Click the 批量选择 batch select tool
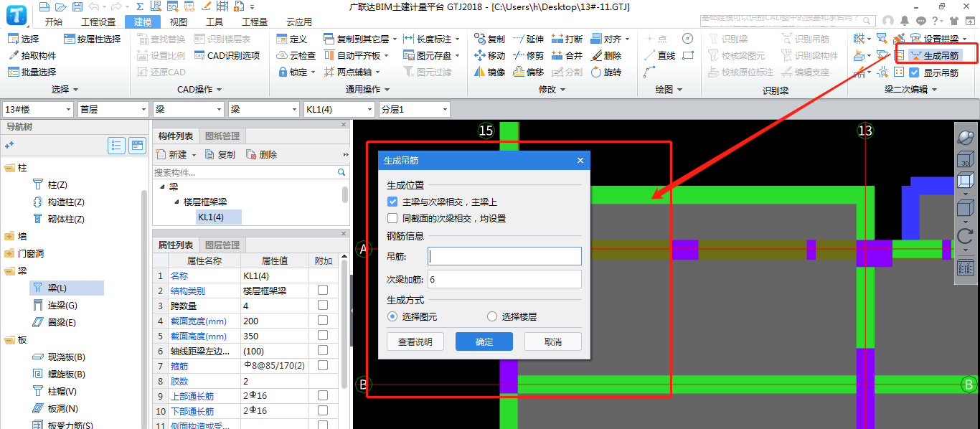The width and height of the screenshot is (980, 429). [32, 72]
